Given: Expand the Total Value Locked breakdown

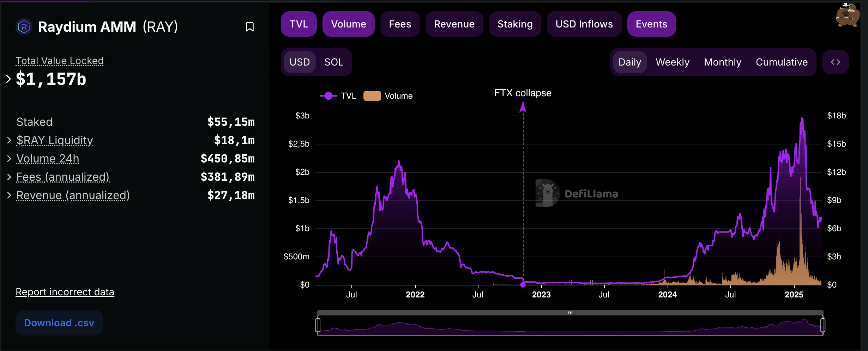Looking at the screenshot, I should [9, 79].
